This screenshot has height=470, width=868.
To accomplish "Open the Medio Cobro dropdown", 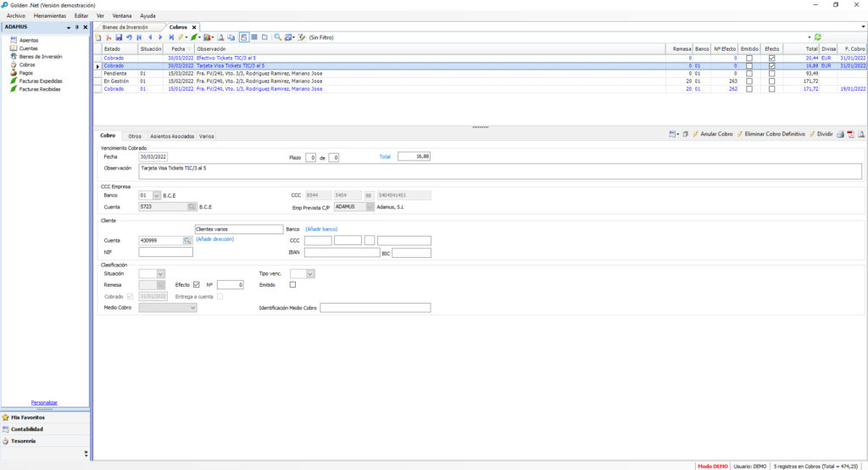I will coord(192,308).
